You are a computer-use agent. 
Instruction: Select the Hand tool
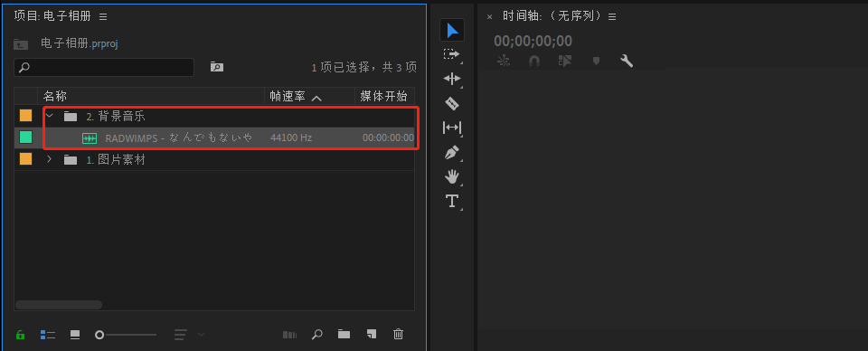click(452, 176)
